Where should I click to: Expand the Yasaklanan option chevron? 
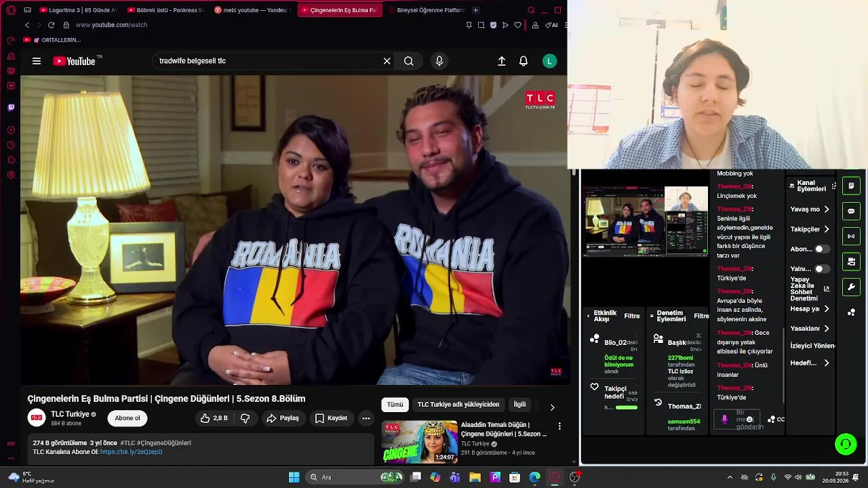[827, 329]
